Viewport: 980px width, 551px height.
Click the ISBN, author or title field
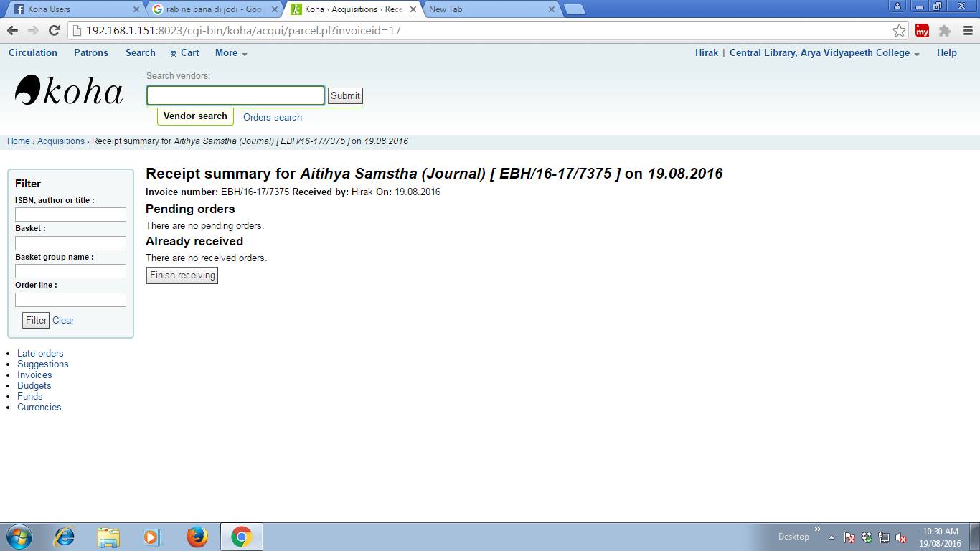click(x=70, y=215)
